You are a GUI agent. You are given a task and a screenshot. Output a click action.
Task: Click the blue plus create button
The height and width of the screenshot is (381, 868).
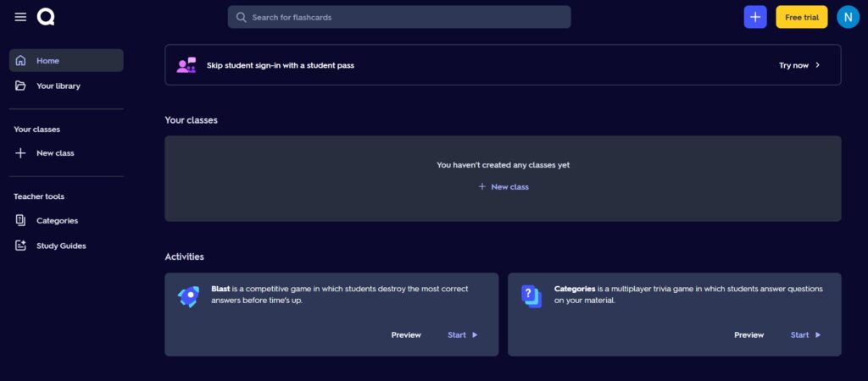click(754, 17)
